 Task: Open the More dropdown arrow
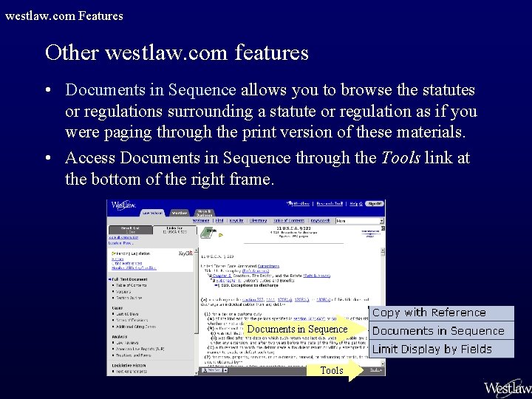coord(382,221)
